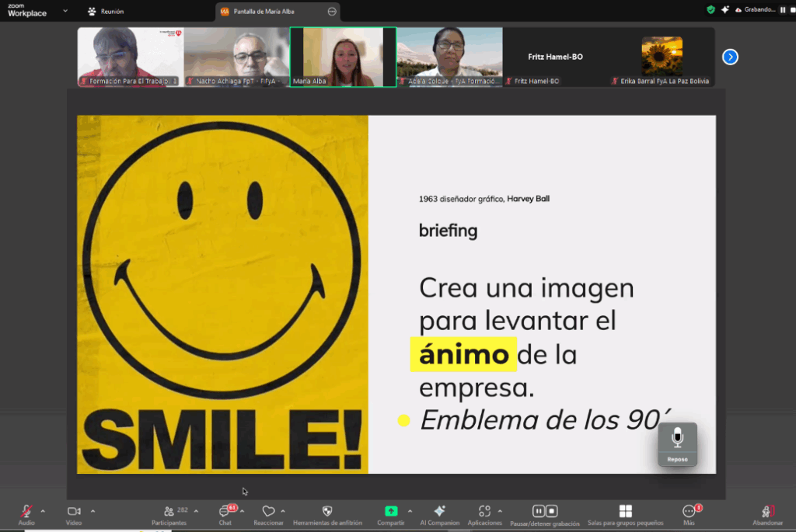Screen dimensions: 796x532
Task: Select Fritz Hamel-BO participant tile
Action: (555, 57)
